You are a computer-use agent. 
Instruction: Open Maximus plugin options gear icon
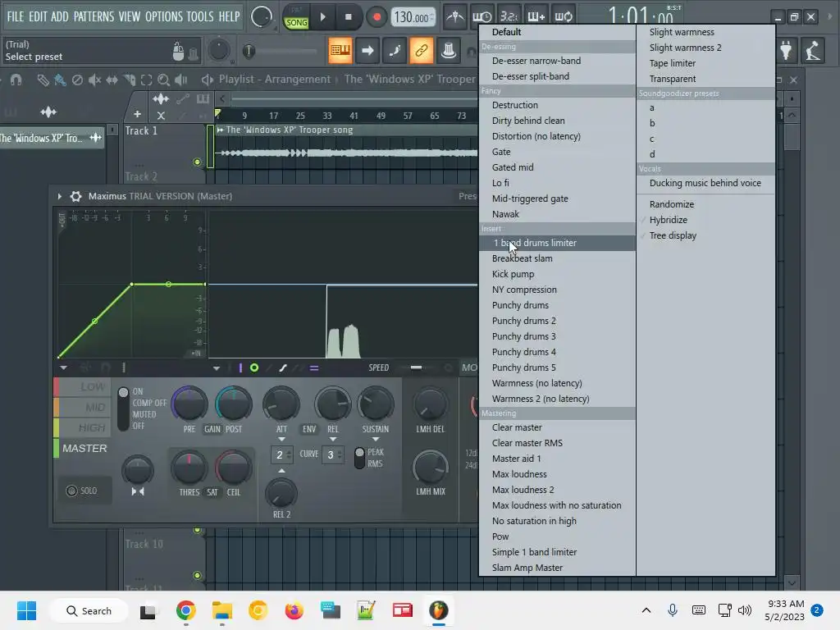76,196
